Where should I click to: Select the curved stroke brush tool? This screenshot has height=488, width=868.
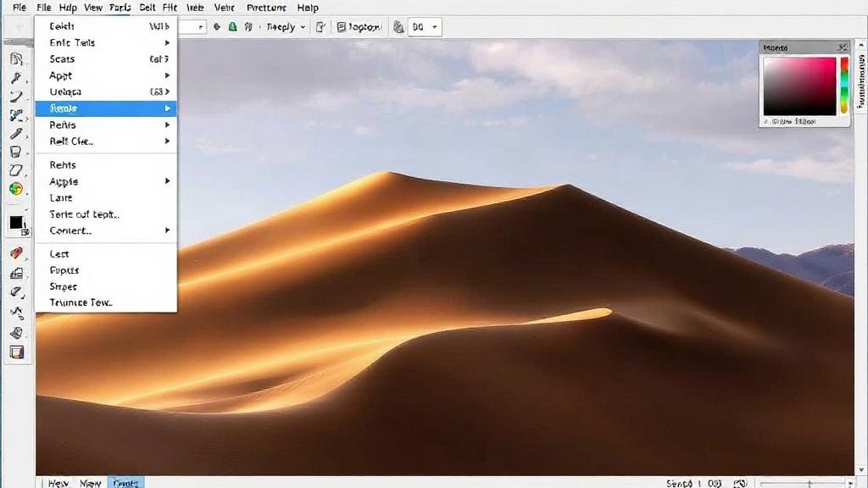[16, 97]
